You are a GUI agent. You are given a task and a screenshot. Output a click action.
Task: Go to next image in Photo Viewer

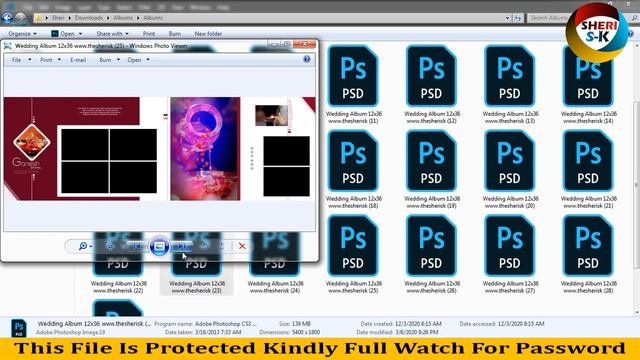(181, 246)
